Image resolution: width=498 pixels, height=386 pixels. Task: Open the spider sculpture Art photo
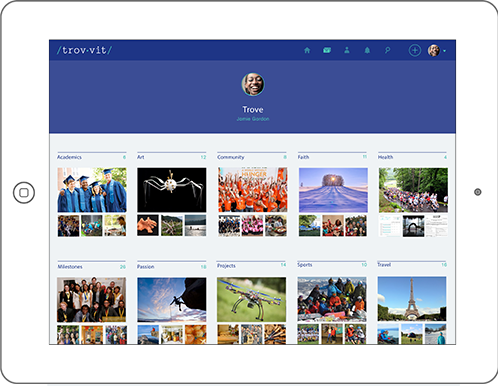pos(172,190)
